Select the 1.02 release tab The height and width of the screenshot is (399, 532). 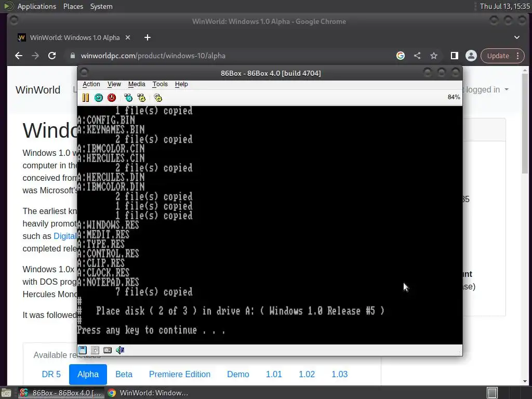coord(307,374)
